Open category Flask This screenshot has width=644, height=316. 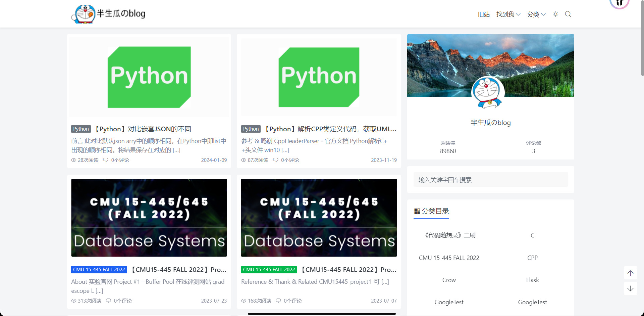pos(532,280)
